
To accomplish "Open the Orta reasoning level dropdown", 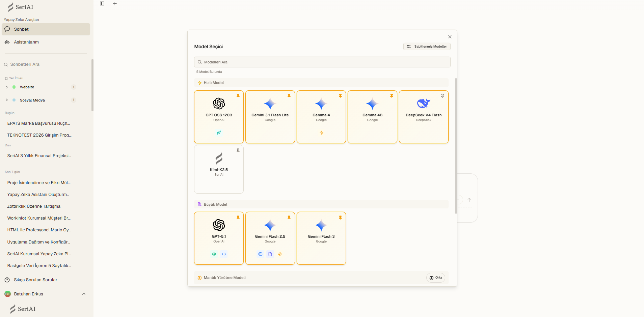I will (436, 278).
